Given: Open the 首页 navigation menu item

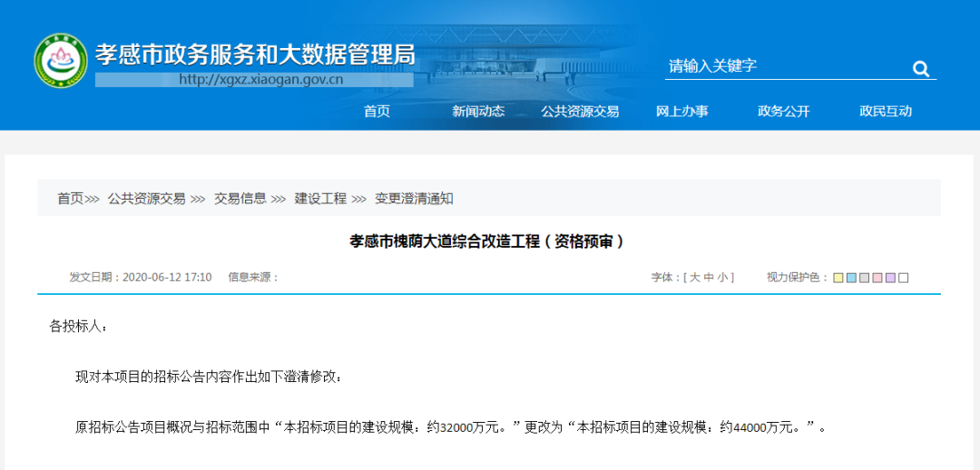Looking at the screenshot, I should 377,112.
